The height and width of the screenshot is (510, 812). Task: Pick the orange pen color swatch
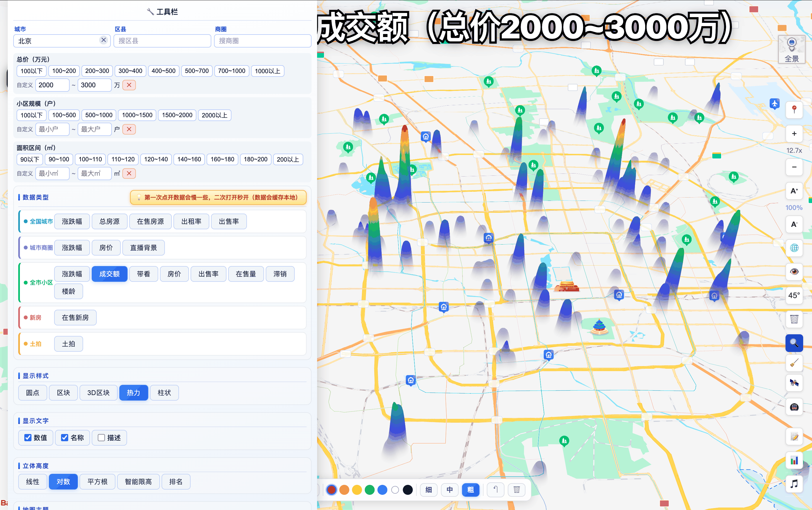(x=344, y=490)
